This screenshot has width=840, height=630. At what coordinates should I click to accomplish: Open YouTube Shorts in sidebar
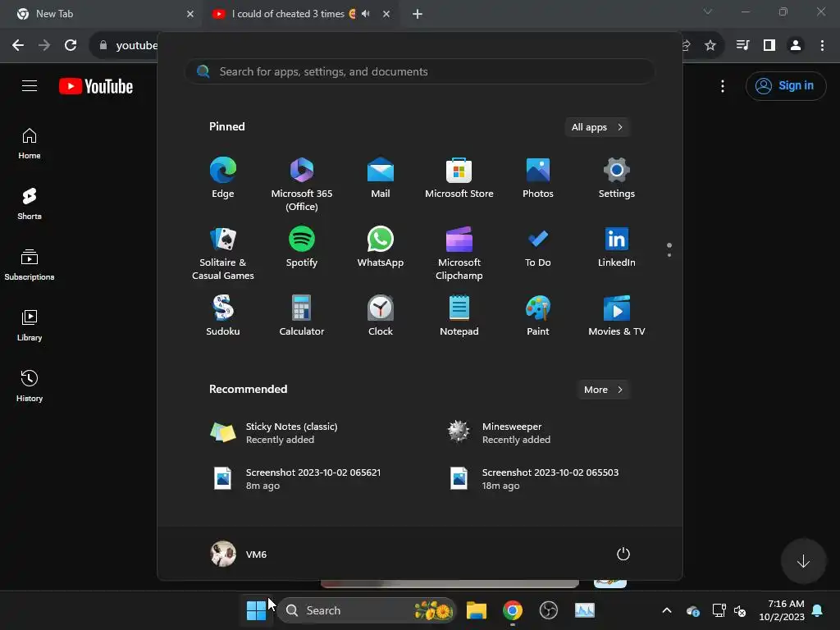point(30,204)
